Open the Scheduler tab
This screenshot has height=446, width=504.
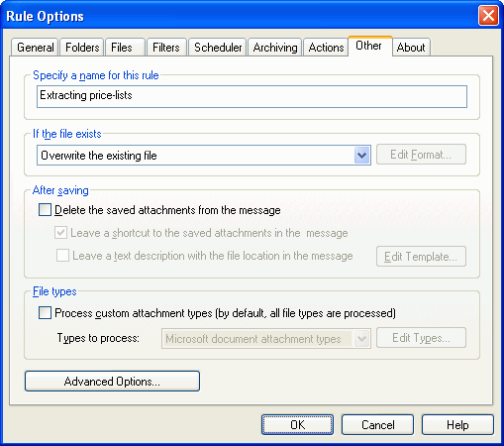(x=218, y=48)
